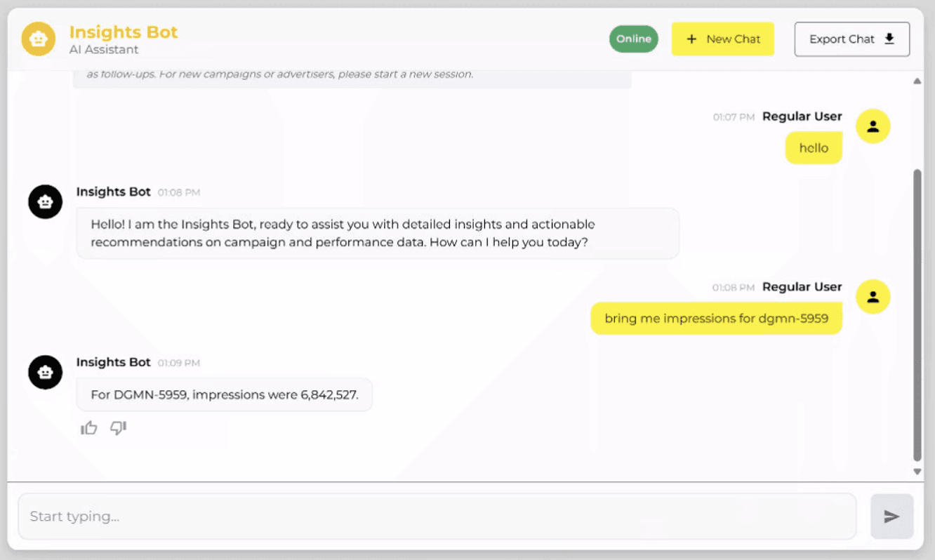This screenshot has width=935, height=560.
Task: Click the DGMN-5959 impressions reply bubble
Action: click(223, 394)
